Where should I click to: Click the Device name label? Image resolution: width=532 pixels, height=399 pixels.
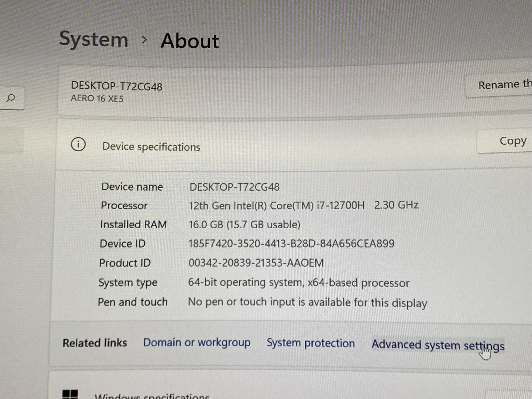click(132, 187)
